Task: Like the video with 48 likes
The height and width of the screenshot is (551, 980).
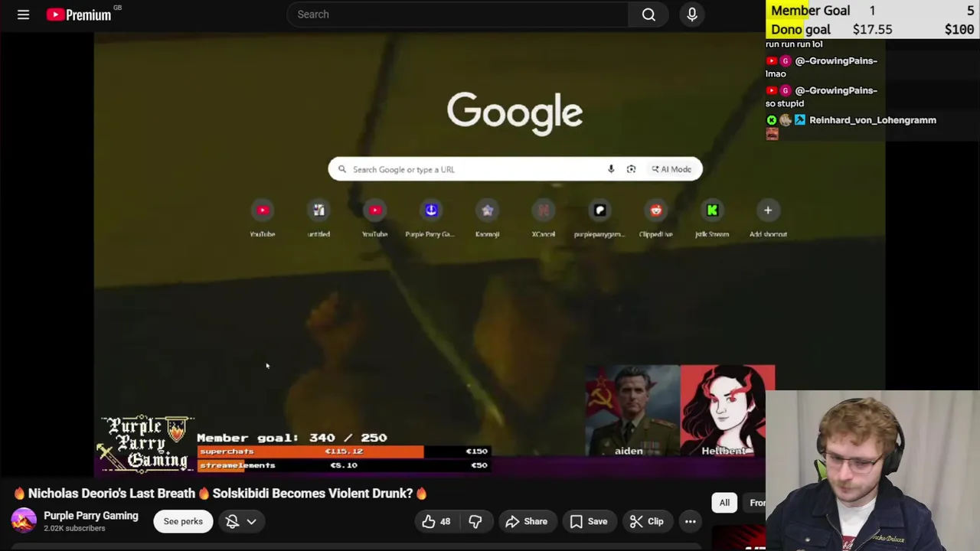Action: (436, 521)
